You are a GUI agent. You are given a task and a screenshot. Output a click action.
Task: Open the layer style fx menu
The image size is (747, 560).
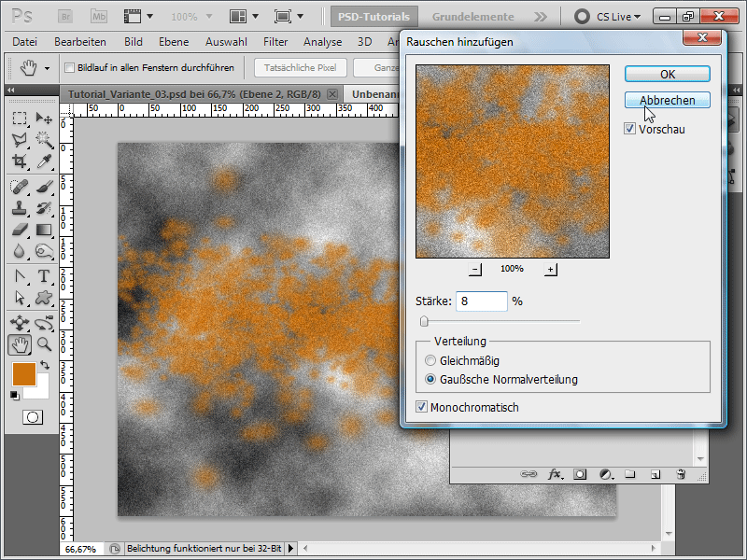click(x=554, y=474)
